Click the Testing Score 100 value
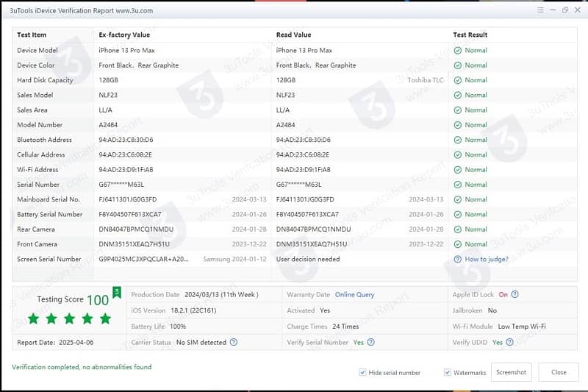This screenshot has height=392, width=588. click(98, 300)
